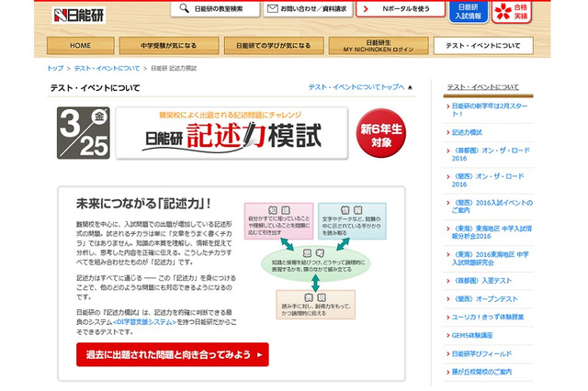Screen dimensions: 588x391
Task: Open 日能研の教室検索 button
Action: pos(215,8)
